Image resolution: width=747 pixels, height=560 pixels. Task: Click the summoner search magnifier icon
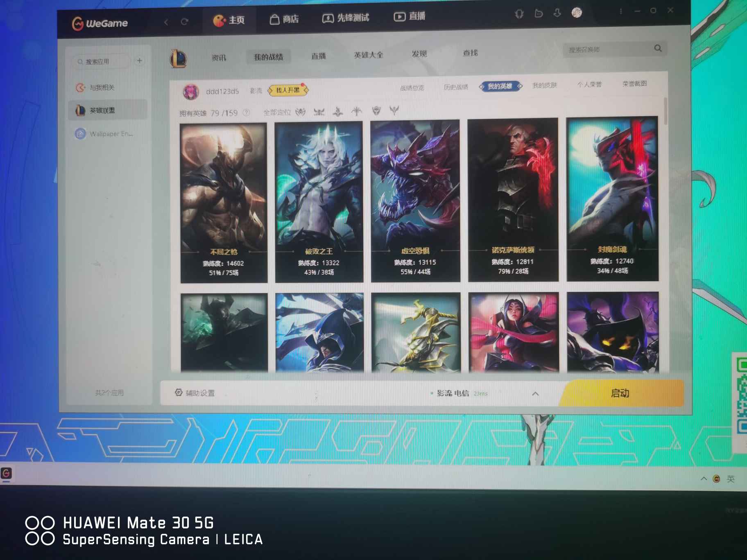(658, 48)
